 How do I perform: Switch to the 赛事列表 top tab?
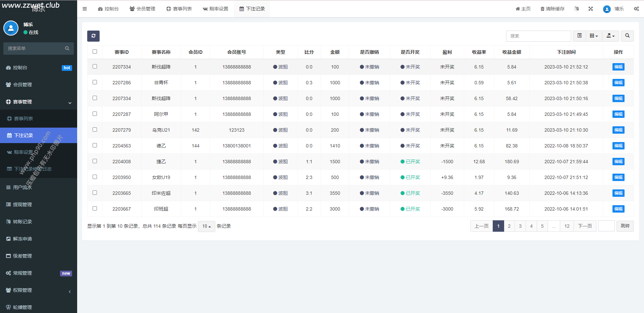(x=179, y=9)
